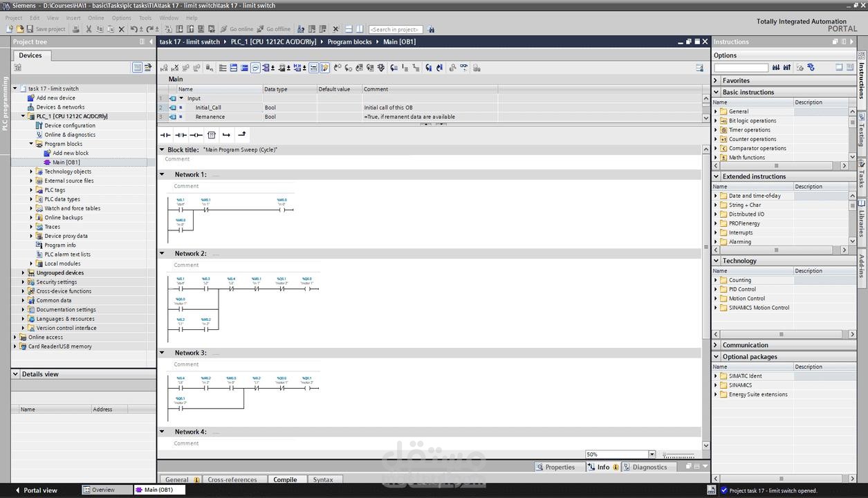Click Go offline in the toolbar

(x=273, y=29)
